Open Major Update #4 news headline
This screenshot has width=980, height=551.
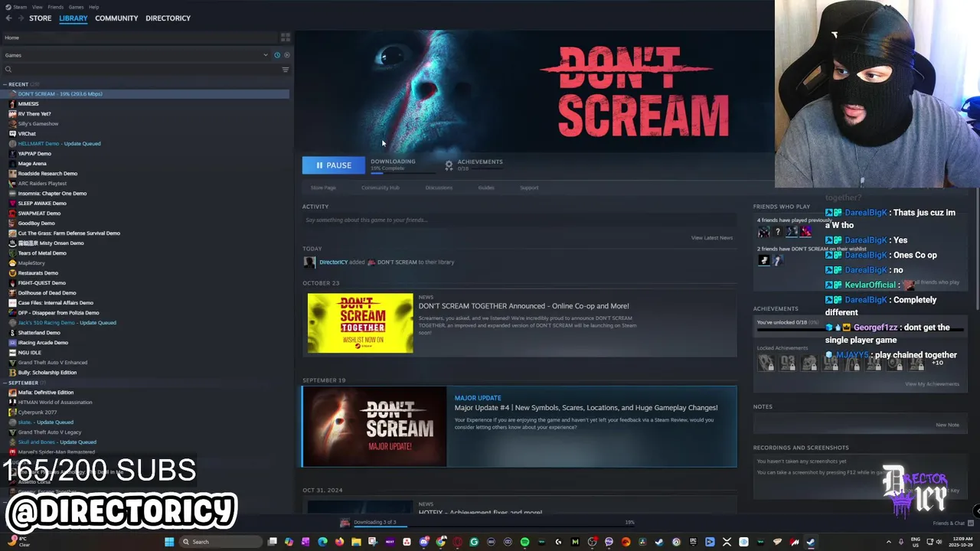click(586, 408)
